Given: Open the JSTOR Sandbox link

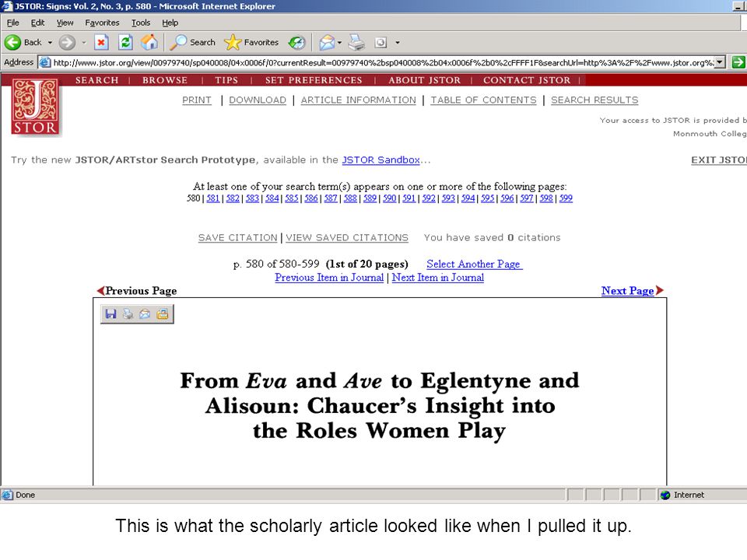Looking at the screenshot, I should click(381, 160).
